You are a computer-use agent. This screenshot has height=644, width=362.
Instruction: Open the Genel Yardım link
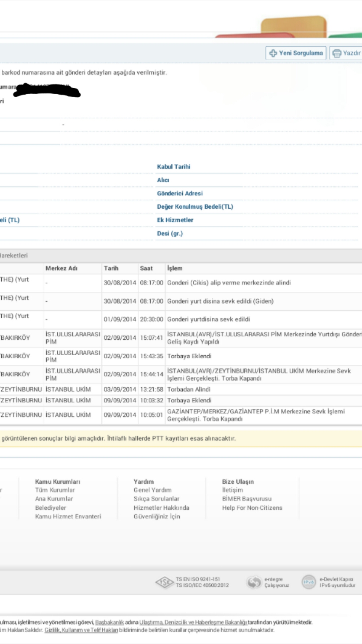[x=153, y=490]
